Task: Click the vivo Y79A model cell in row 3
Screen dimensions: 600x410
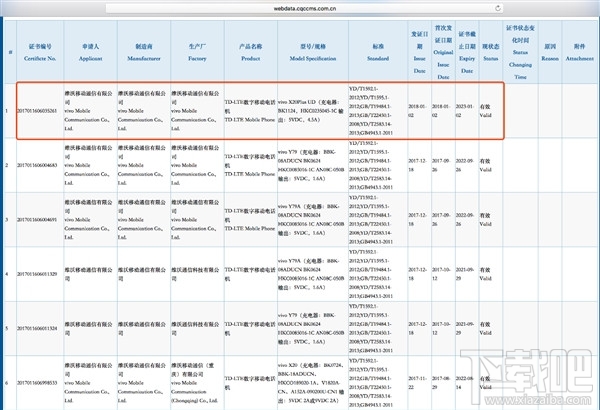Action: pos(312,220)
